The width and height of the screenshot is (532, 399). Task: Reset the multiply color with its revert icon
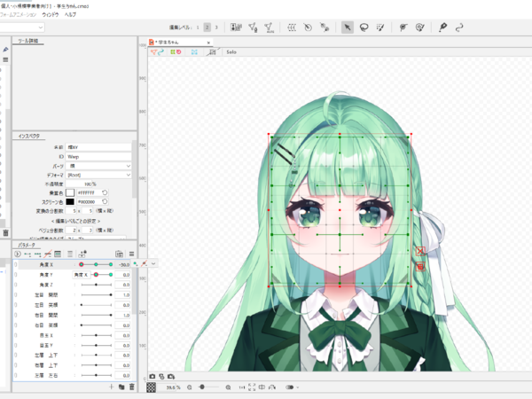coord(105,192)
